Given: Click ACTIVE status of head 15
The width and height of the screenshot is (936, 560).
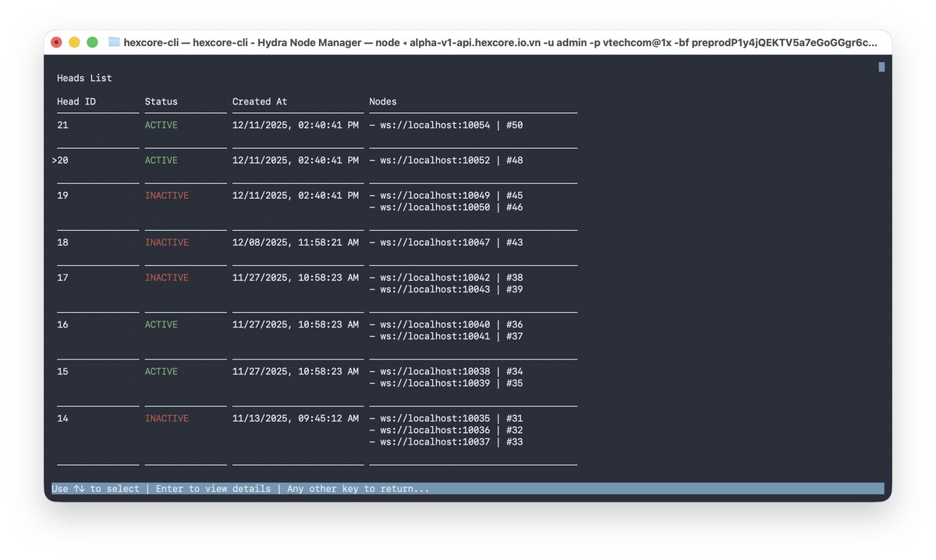Looking at the screenshot, I should pyautogui.click(x=161, y=371).
